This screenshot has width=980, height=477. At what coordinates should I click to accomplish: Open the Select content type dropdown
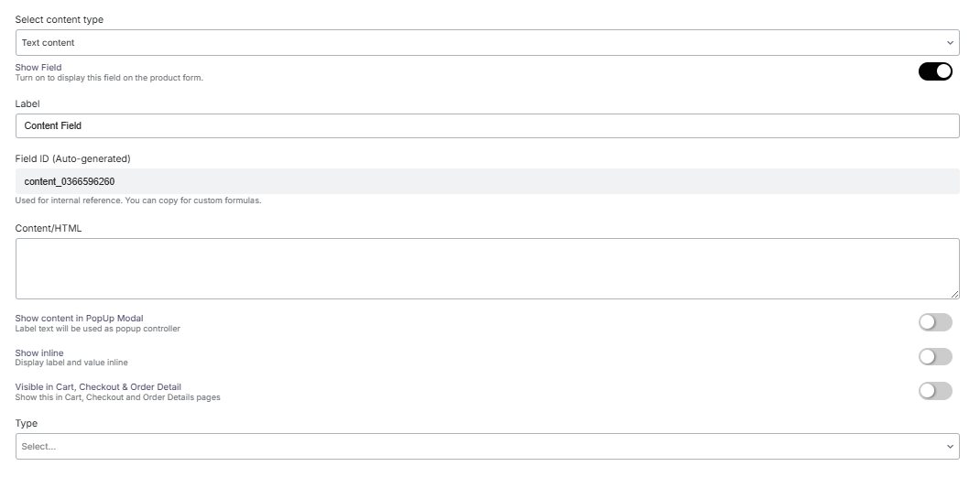tap(485, 43)
